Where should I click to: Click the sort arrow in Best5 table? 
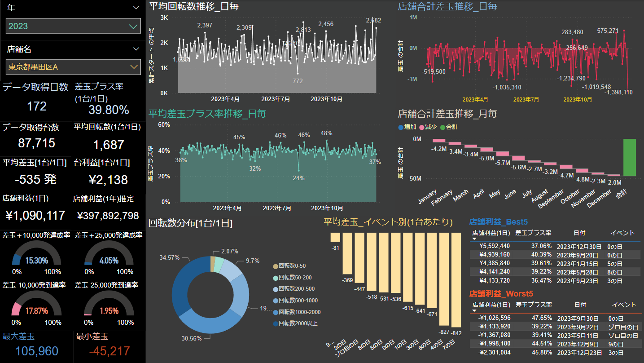click(474, 239)
